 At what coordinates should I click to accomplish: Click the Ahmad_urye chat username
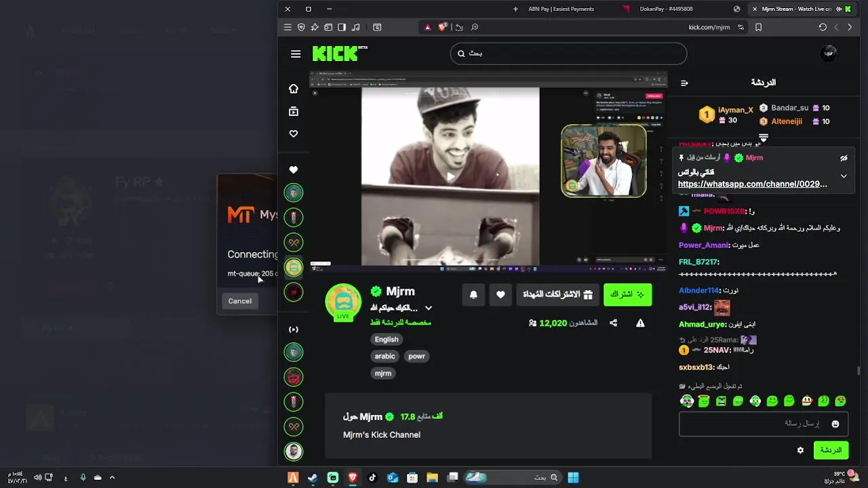702,325
